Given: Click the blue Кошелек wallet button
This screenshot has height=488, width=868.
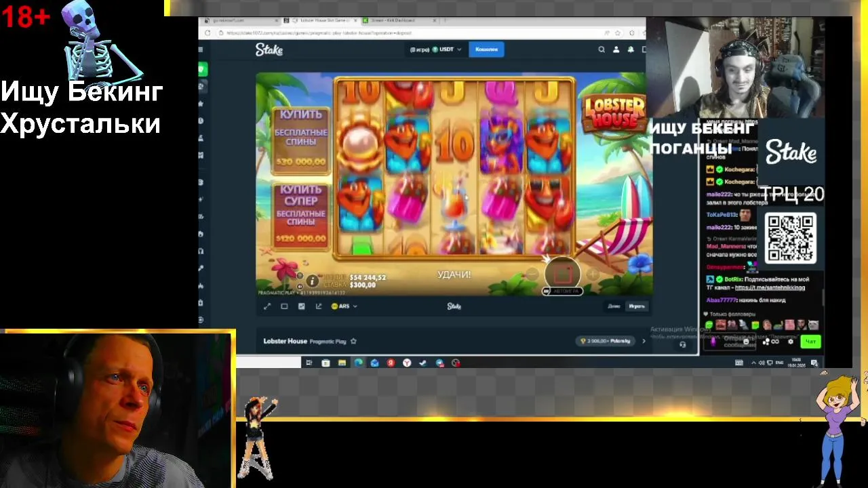Looking at the screenshot, I should coord(486,49).
